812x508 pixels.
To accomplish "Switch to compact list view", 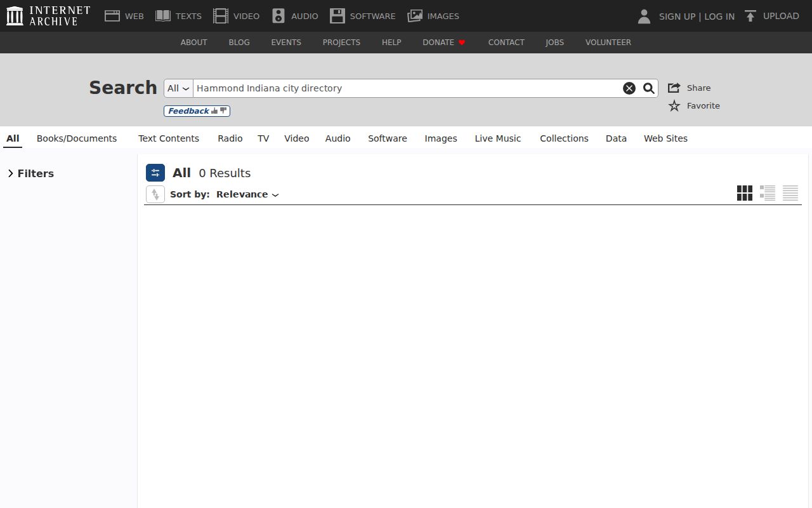I will 790,193.
